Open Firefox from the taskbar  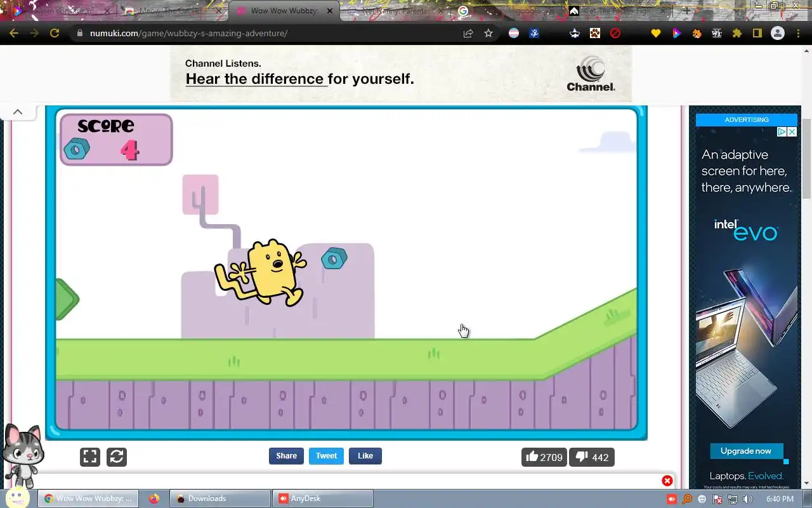[x=154, y=498]
